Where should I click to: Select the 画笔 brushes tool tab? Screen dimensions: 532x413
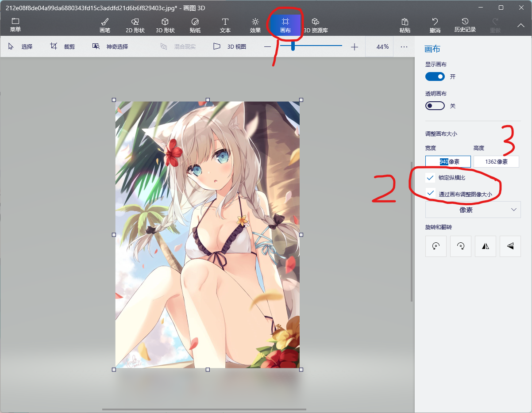[x=105, y=26]
